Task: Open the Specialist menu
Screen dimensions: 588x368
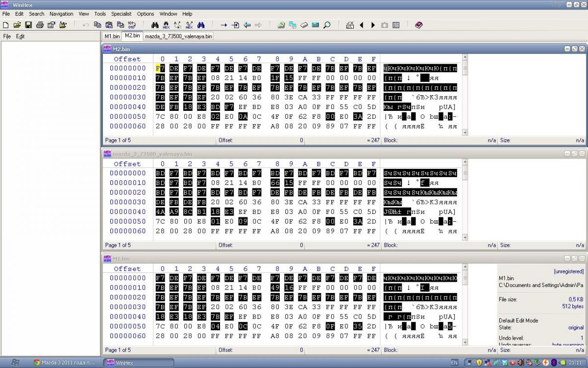Action: pyautogui.click(x=121, y=14)
